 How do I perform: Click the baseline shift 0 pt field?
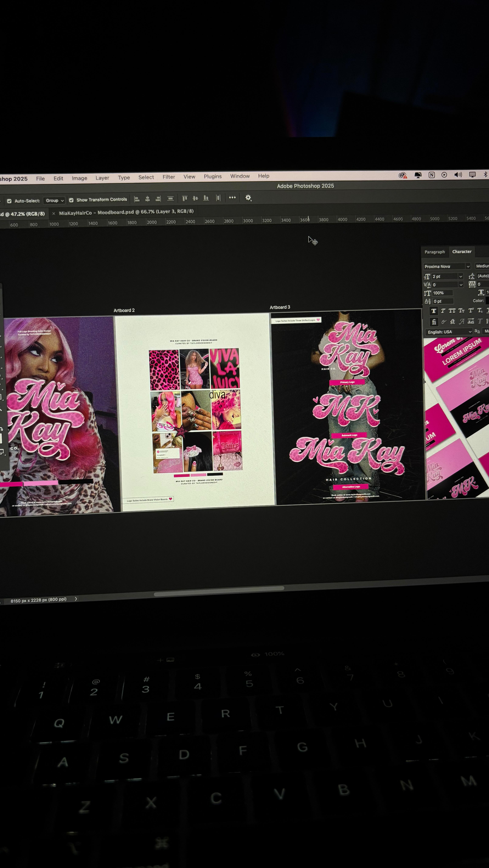[443, 301]
